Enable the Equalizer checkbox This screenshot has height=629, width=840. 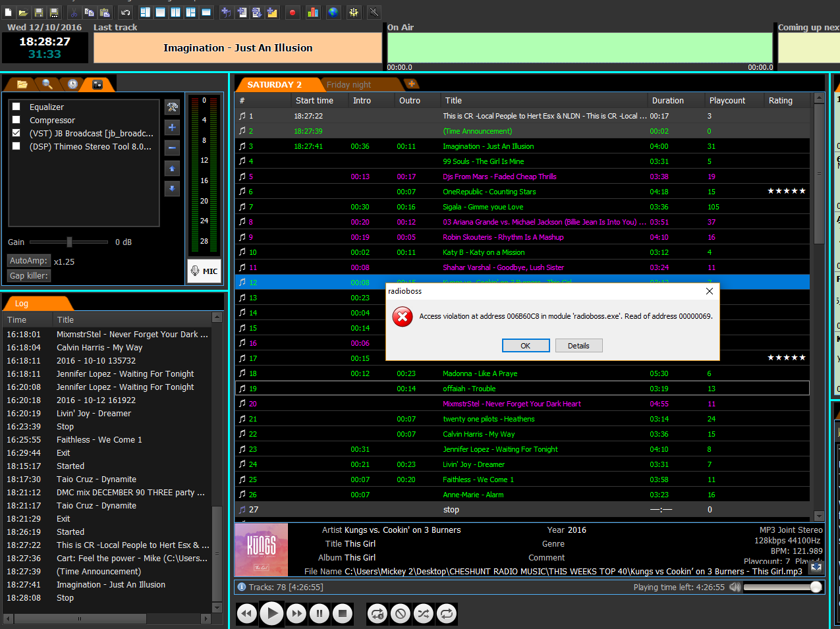[16, 107]
